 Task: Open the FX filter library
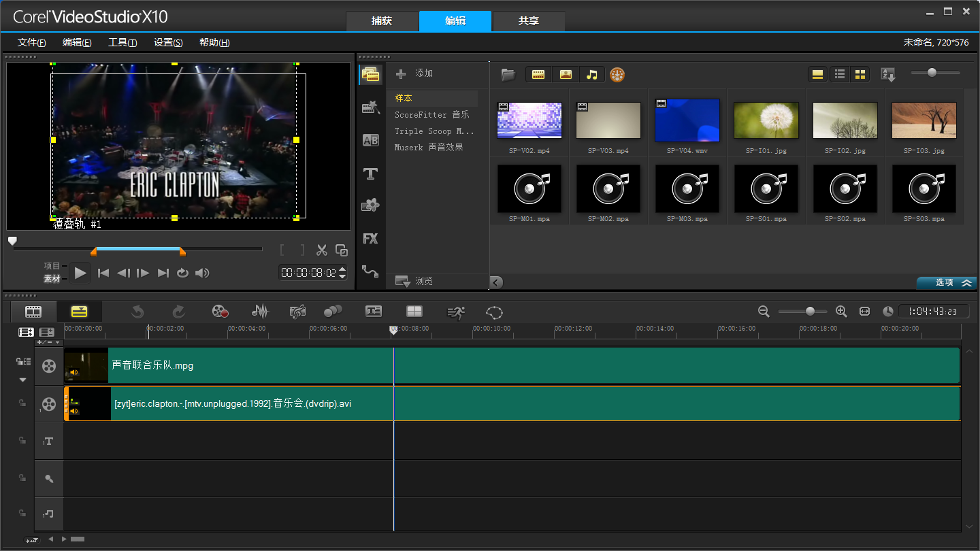point(371,239)
